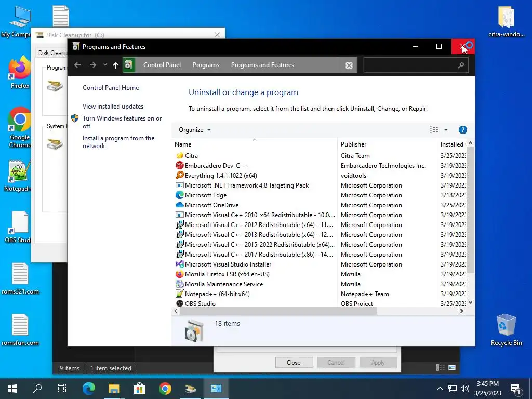Expand the Organize dropdown
Screen dimensions: 532x399
[x=195, y=129]
